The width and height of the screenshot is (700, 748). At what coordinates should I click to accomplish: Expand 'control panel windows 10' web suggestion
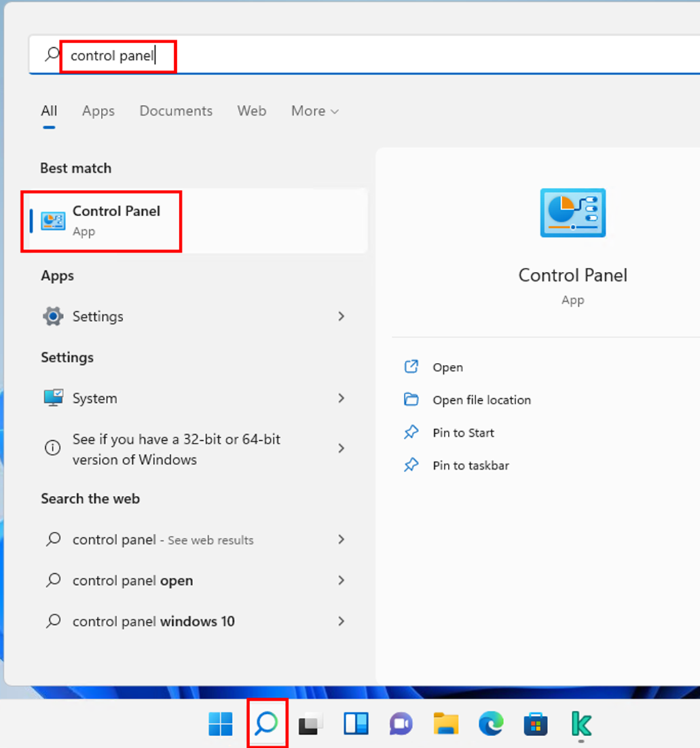341,621
